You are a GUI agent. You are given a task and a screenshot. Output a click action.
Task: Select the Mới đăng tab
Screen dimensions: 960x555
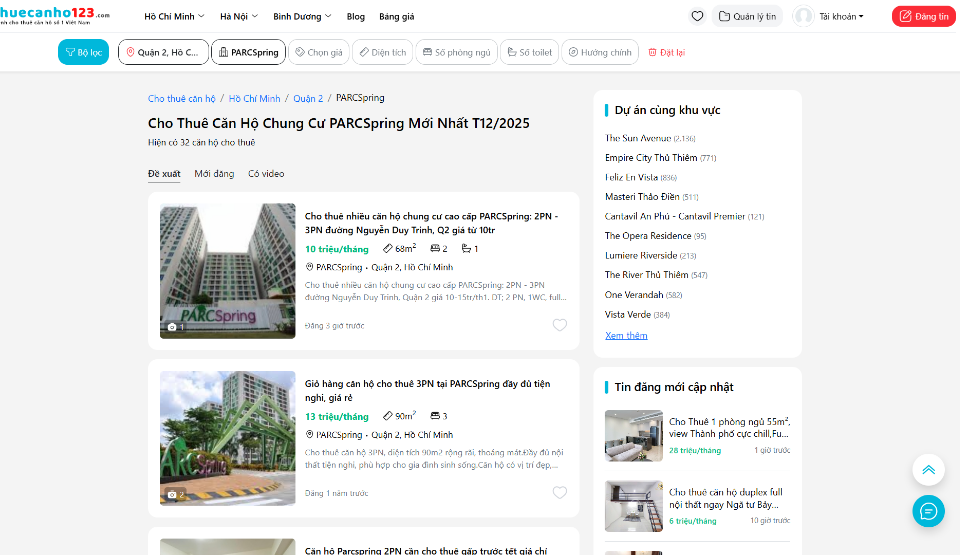[214, 174]
